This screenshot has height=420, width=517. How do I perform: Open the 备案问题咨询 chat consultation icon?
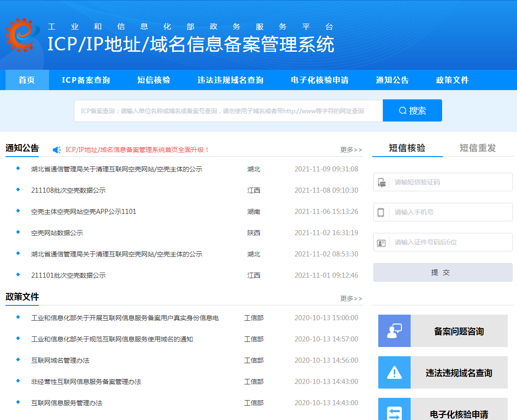(394, 331)
